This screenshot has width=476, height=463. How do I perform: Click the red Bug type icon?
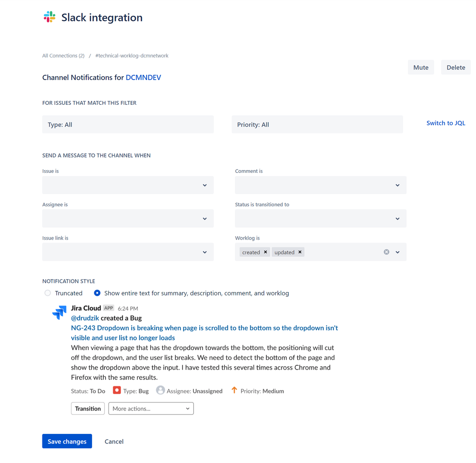[117, 390]
